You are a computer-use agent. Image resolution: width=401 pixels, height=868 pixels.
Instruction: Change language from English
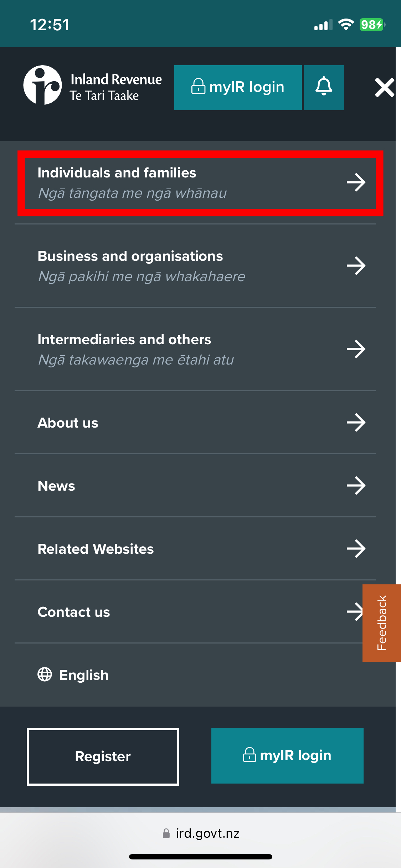[84, 675]
